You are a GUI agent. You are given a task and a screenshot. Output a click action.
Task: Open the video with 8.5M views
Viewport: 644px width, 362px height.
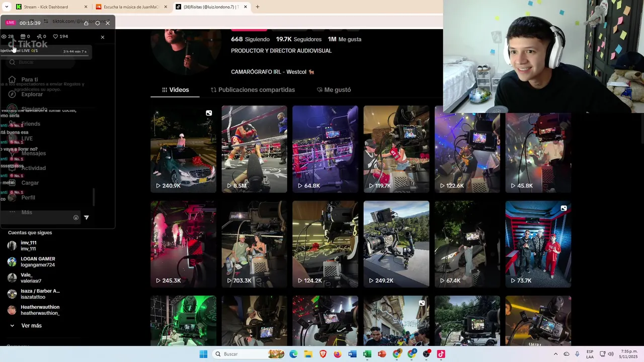click(255, 149)
